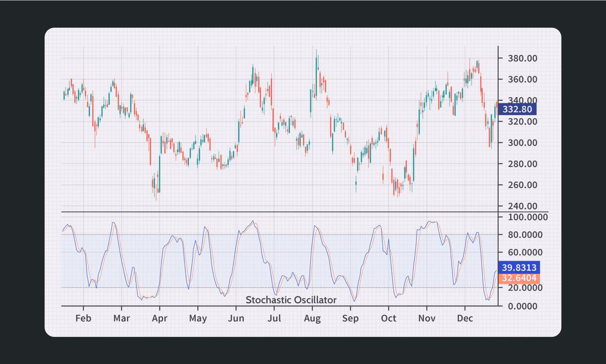The width and height of the screenshot is (606, 364).
Task: Click the 80.0000 oscillator axis label
Action: click(x=525, y=235)
